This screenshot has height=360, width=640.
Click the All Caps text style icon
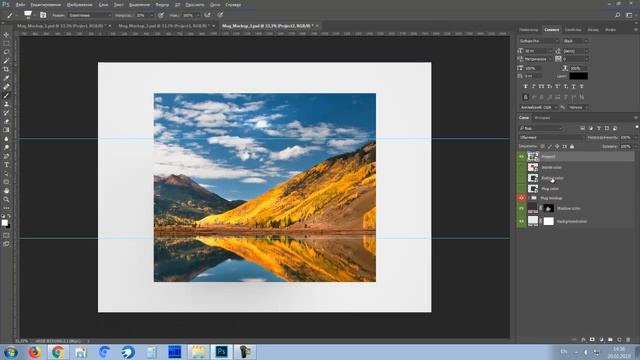pos(541,87)
